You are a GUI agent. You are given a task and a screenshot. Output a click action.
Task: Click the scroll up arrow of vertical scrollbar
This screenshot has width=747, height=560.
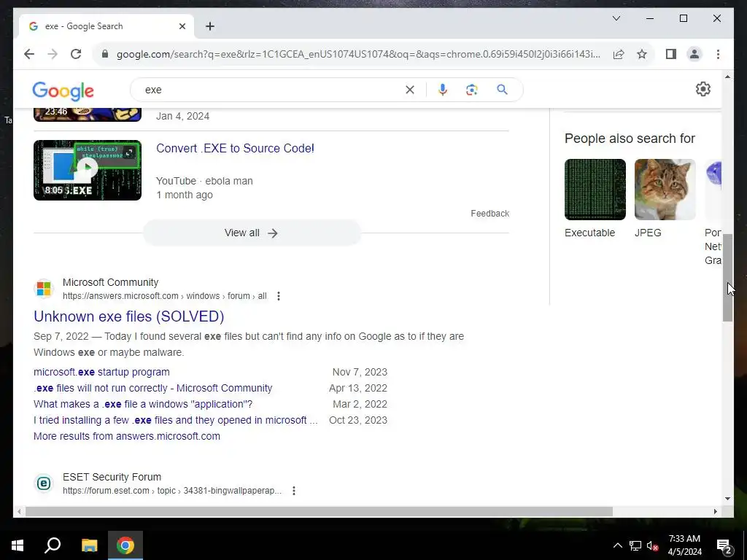tap(727, 77)
